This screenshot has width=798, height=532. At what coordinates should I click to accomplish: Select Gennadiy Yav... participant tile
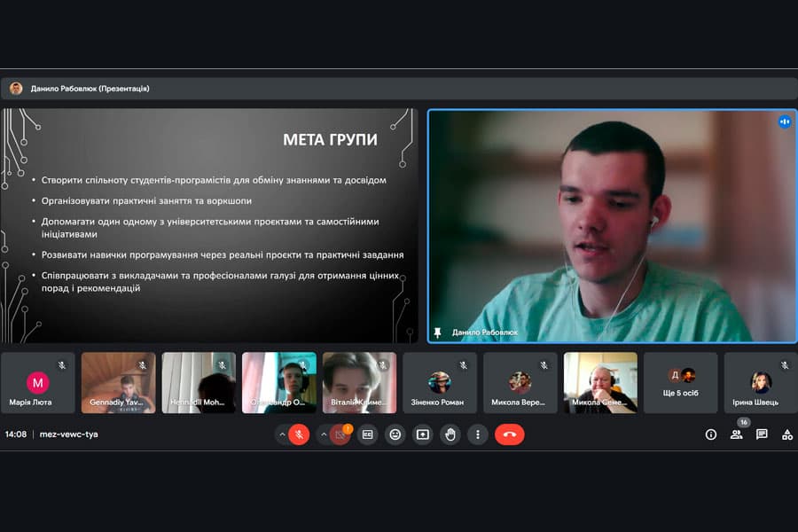tap(119, 382)
